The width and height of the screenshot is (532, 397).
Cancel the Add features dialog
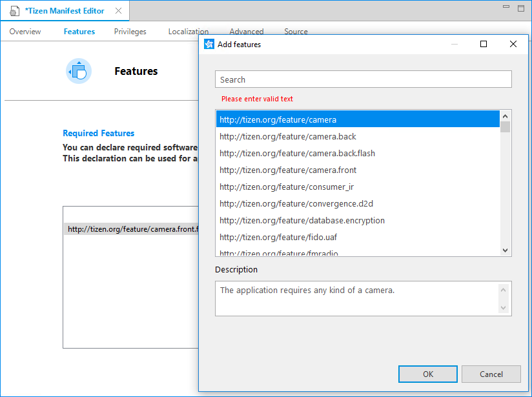(491, 374)
